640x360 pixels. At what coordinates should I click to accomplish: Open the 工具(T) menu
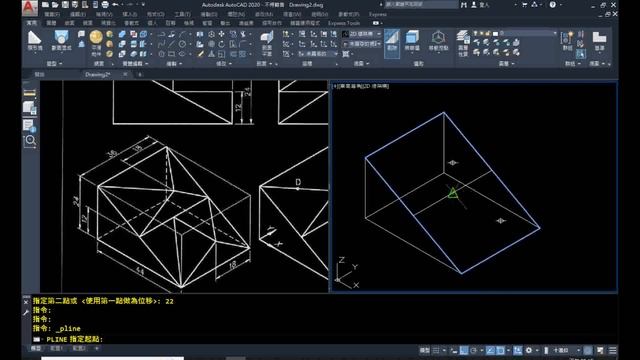coord(182,14)
